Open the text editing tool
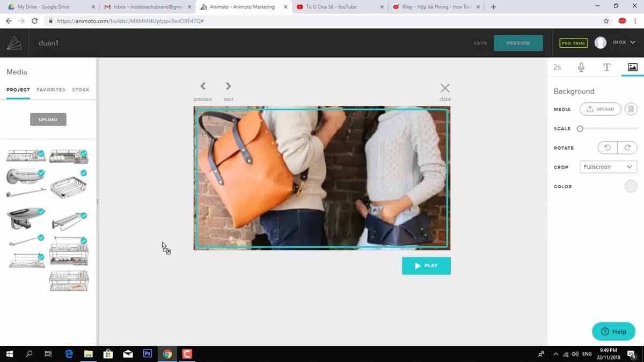Screen dimensions: 644x362 (x=606, y=67)
